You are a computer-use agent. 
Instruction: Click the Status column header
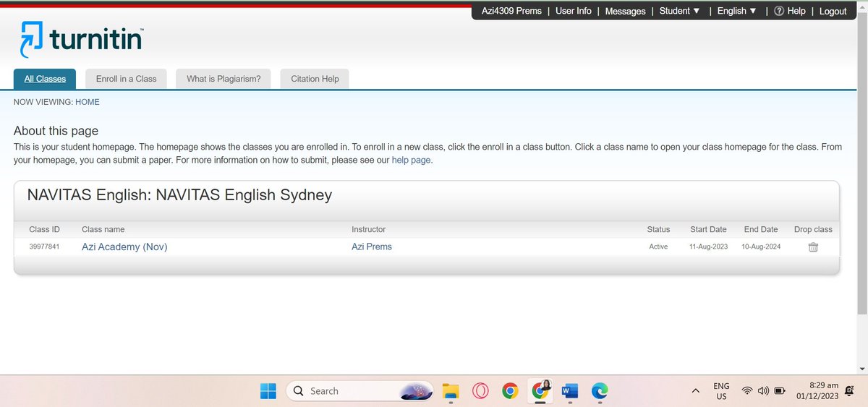pos(658,229)
